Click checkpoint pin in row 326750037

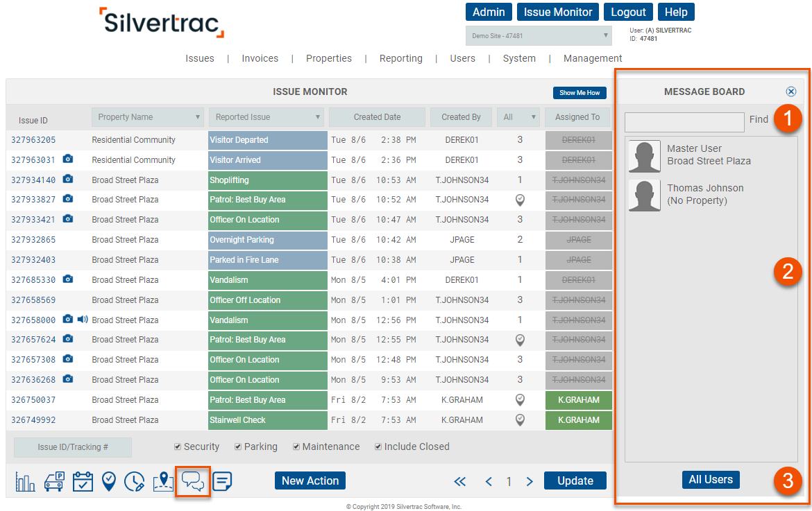pyautogui.click(x=520, y=400)
